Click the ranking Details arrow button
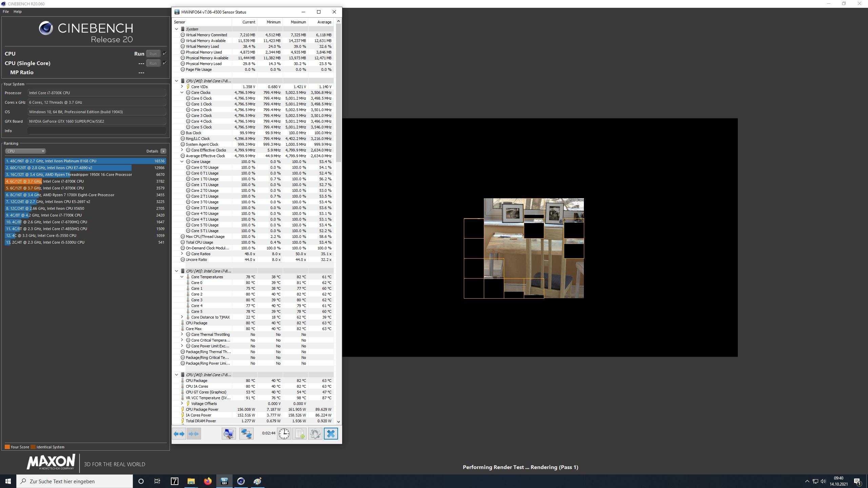Viewport: 868px width, 488px height. click(163, 151)
